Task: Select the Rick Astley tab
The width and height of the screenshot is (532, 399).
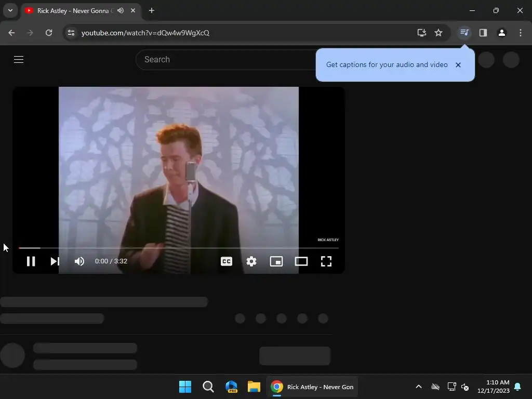Action: [x=73, y=10]
